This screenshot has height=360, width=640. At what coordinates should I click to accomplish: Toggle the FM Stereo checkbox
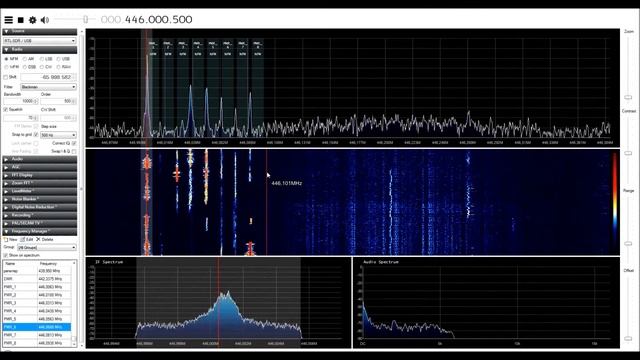[36, 127]
